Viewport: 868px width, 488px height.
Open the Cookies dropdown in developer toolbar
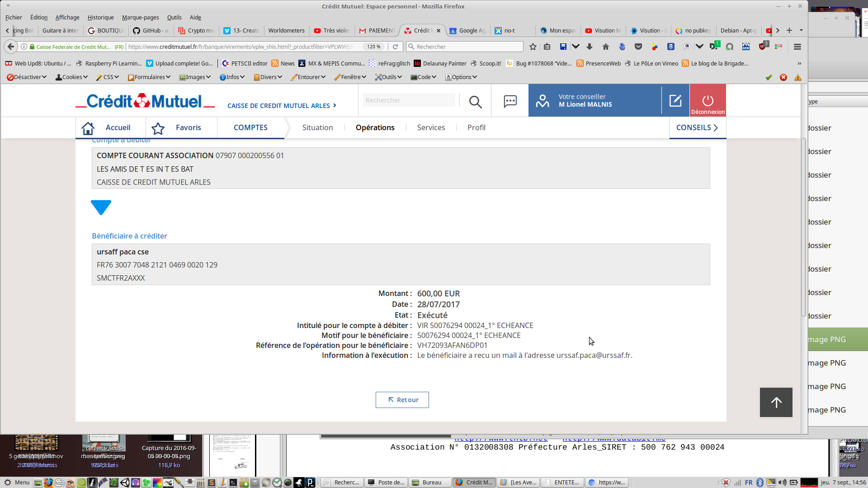coord(71,77)
